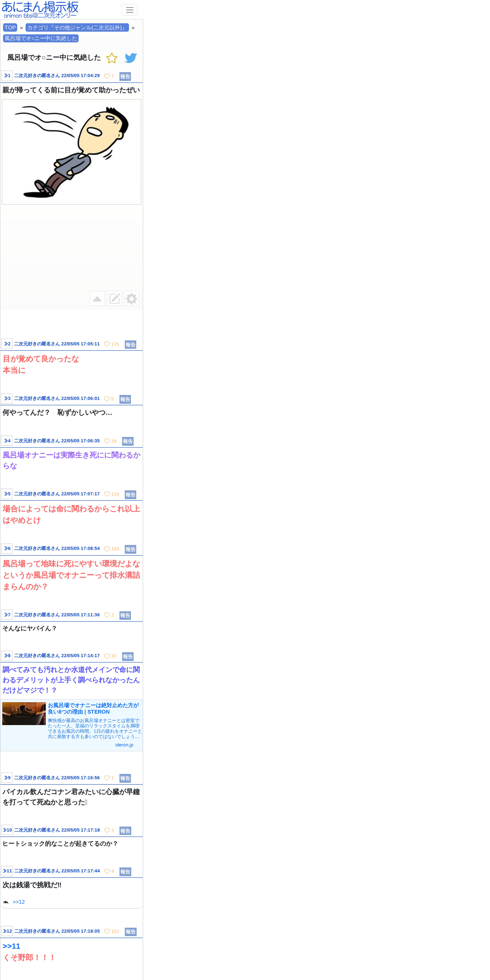Like post 1 with the heart icon
Image resolution: width=490 pixels, height=980 pixels.
coord(107,76)
